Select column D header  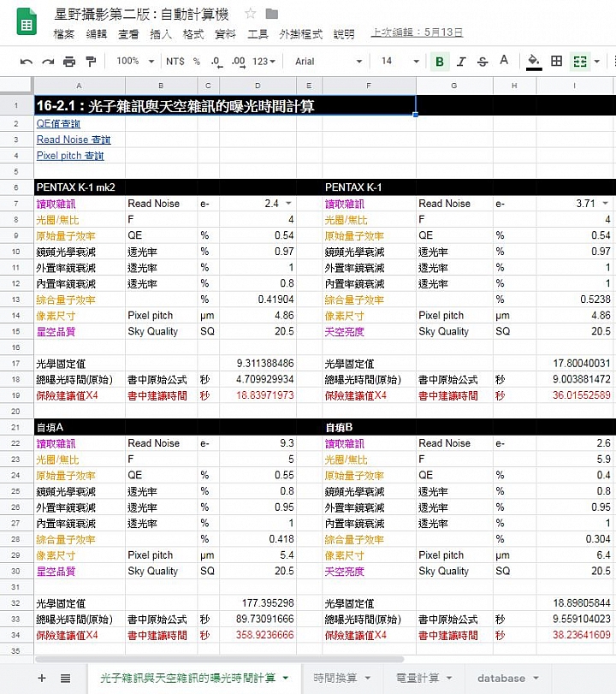tap(258, 86)
